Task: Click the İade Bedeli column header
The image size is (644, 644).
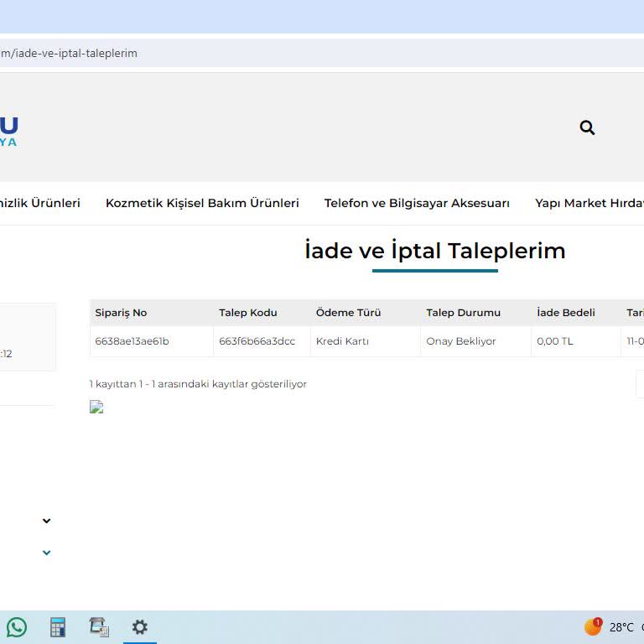Action: coord(566,313)
